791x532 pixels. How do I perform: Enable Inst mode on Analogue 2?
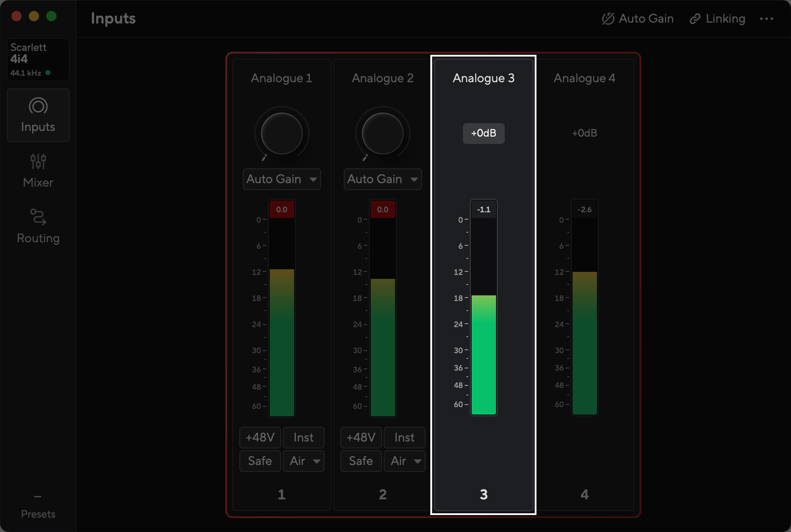[405, 438]
